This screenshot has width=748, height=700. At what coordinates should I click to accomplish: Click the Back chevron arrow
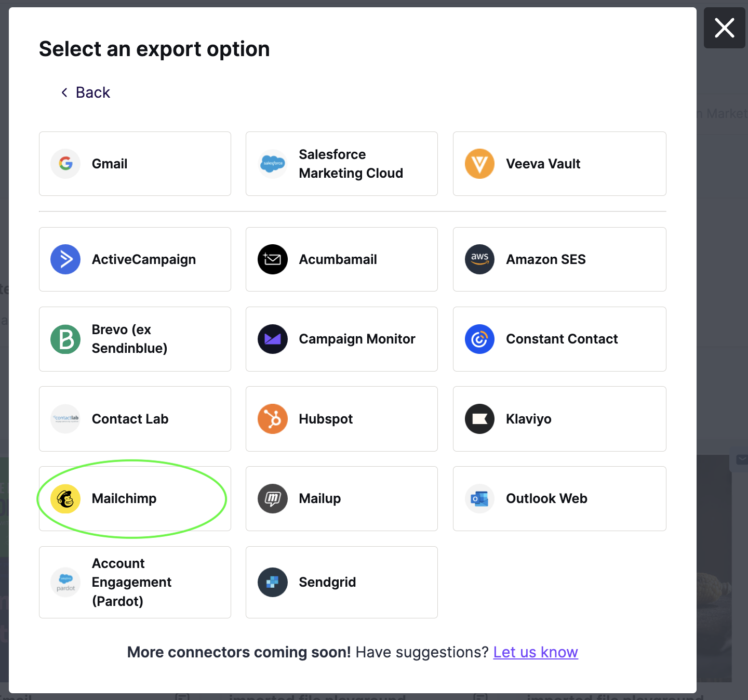(x=64, y=93)
